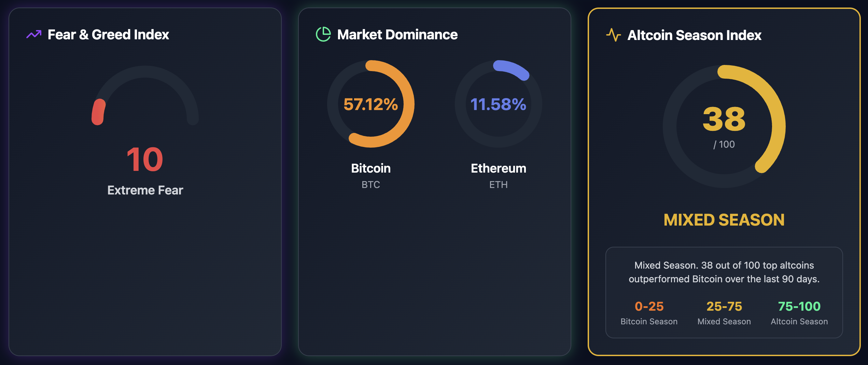Switch the Fear & Greed gauge view by clicking its value 10
This screenshot has width=868, height=365.
(145, 159)
